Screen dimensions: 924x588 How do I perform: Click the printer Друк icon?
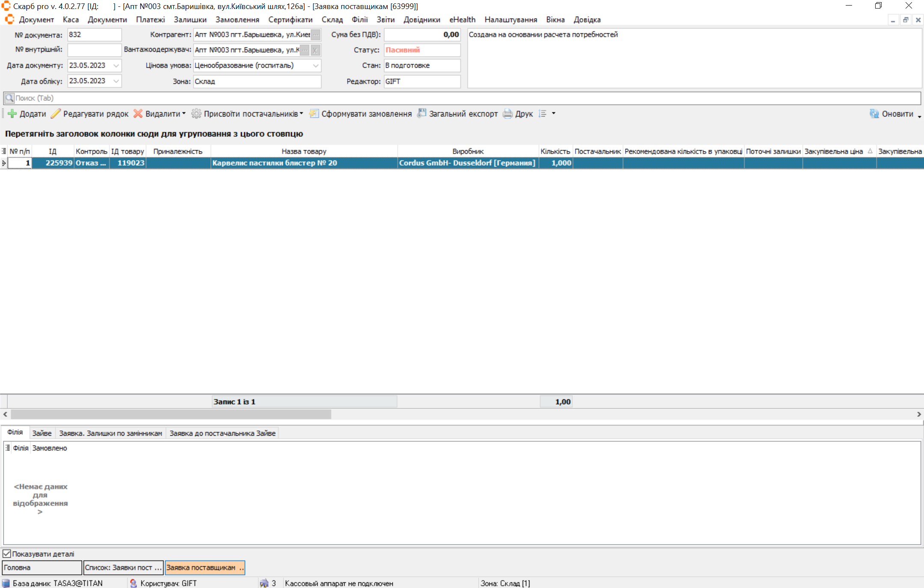click(508, 114)
